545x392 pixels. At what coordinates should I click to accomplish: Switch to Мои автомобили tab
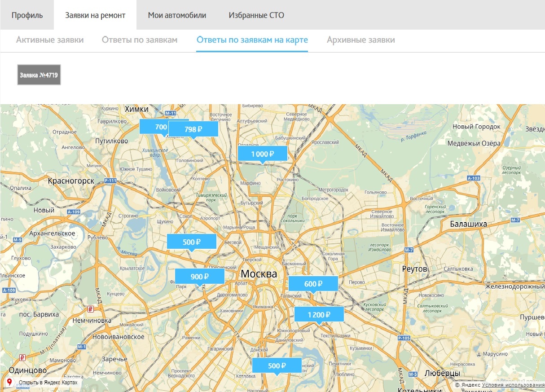coord(177,15)
